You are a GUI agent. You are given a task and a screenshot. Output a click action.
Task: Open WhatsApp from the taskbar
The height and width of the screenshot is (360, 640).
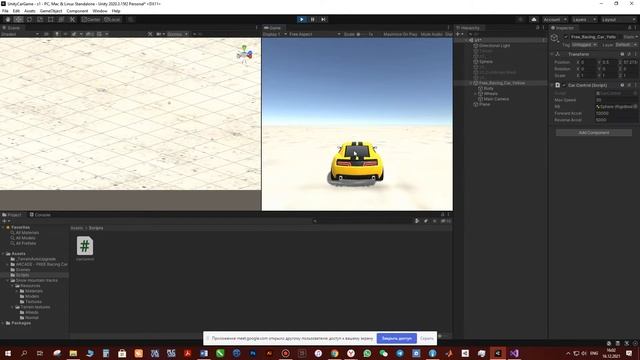pyautogui.click(x=367, y=353)
